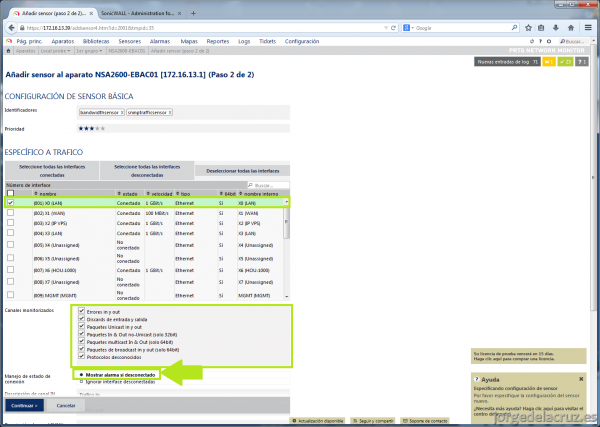Uncheck the (001) X0 (LAN) interface checkbox
The image size is (600, 427).
[10, 203]
